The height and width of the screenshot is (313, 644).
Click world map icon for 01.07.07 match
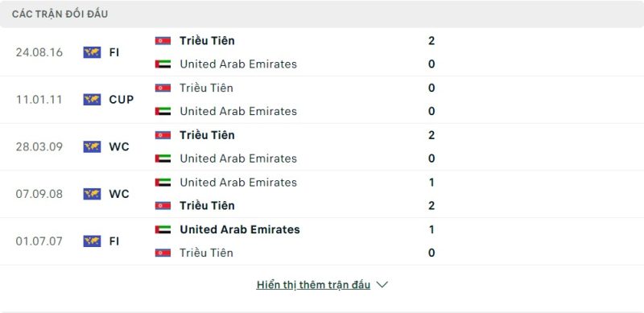(x=92, y=241)
